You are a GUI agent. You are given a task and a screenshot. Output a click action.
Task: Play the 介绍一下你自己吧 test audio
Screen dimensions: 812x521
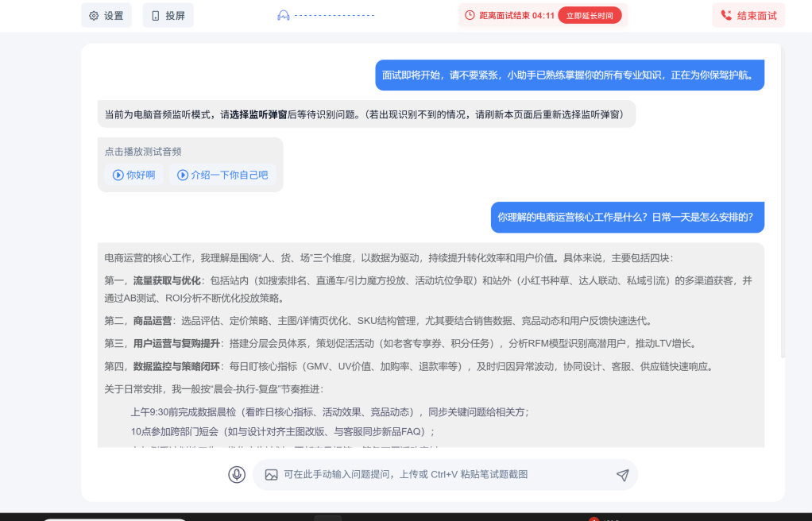[223, 175]
